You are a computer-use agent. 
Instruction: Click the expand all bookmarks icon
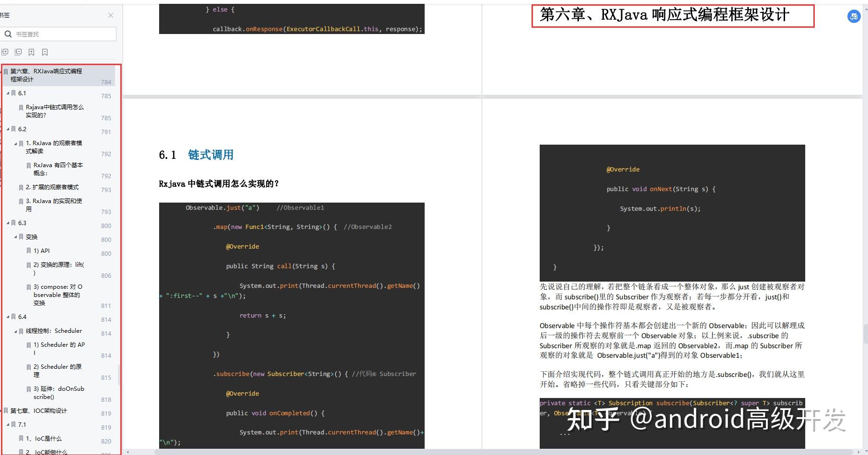coord(5,52)
